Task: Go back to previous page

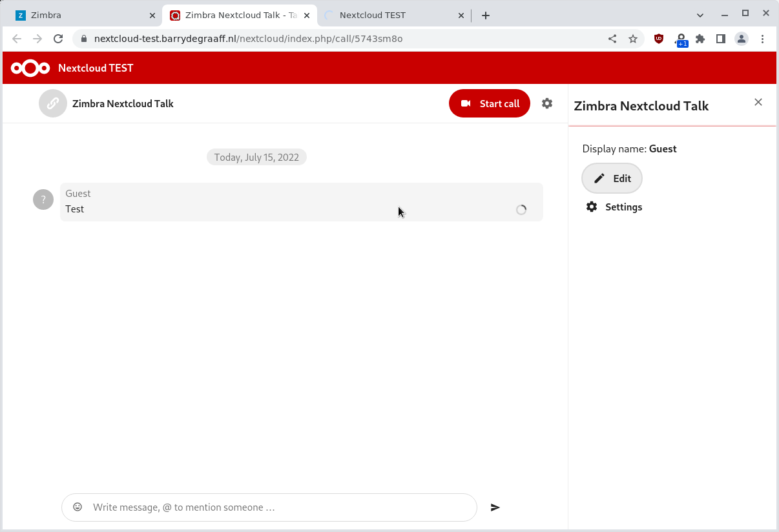Action: pyautogui.click(x=17, y=39)
